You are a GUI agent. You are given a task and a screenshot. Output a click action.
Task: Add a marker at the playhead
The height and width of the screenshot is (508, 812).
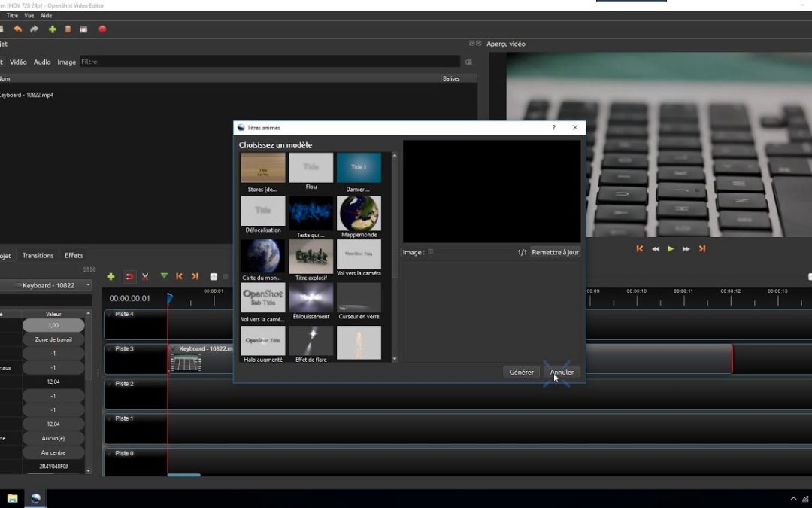(164, 276)
